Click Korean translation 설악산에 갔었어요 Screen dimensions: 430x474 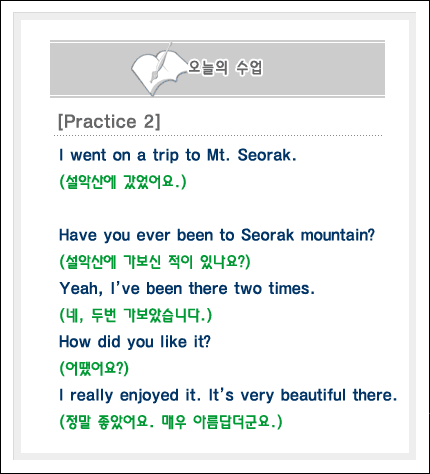tap(123, 182)
